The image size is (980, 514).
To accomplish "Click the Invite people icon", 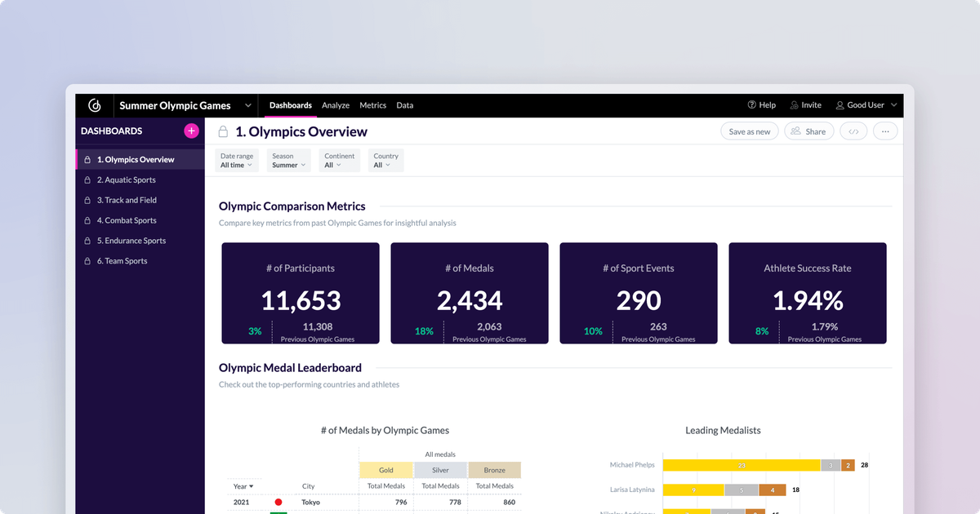I will click(x=794, y=105).
